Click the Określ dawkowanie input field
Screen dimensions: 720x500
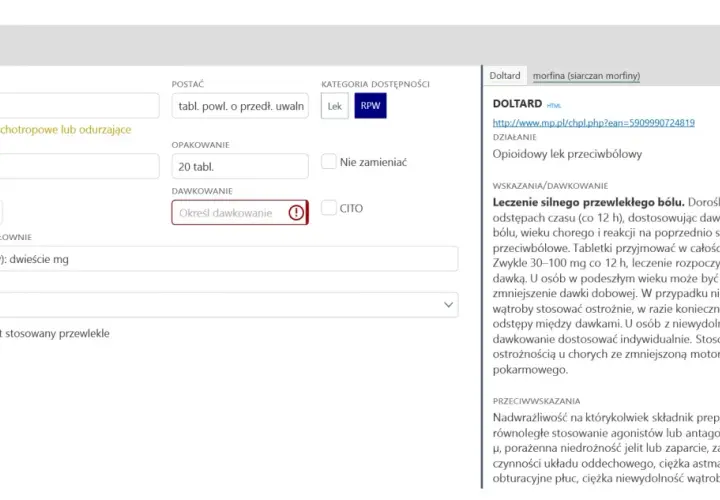point(240,213)
